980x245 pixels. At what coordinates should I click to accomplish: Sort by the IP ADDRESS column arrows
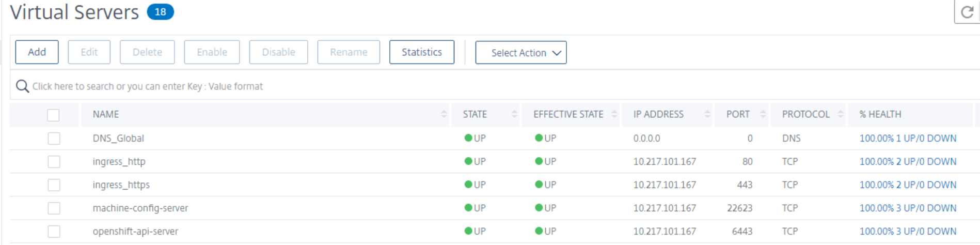707,114
